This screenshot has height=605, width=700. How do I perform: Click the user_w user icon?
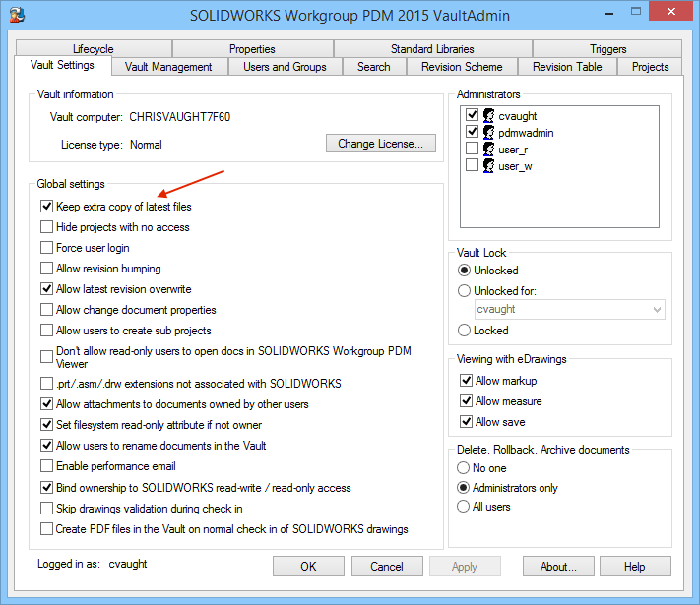coord(489,166)
